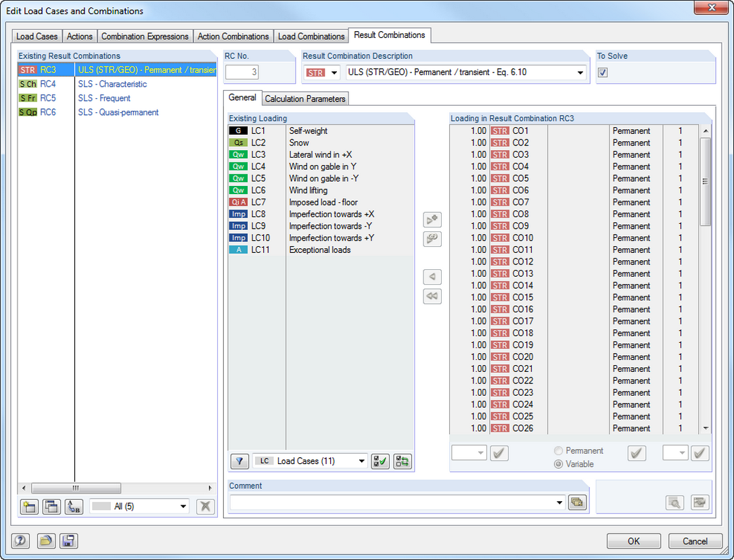This screenshot has height=560, width=734.
Task: Open the Combination Expressions tab
Action: click(x=145, y=37)
